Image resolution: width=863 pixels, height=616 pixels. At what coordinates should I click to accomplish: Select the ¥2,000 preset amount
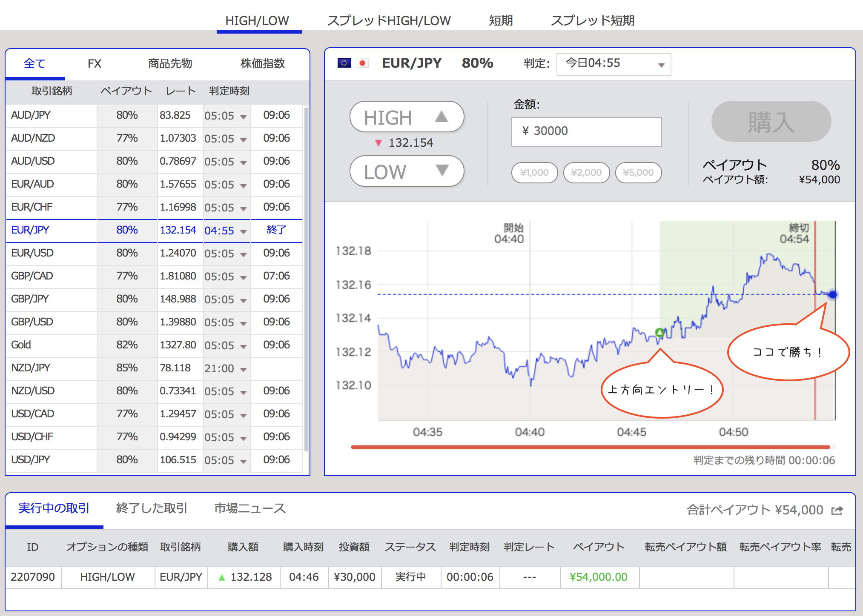(586, 173)
